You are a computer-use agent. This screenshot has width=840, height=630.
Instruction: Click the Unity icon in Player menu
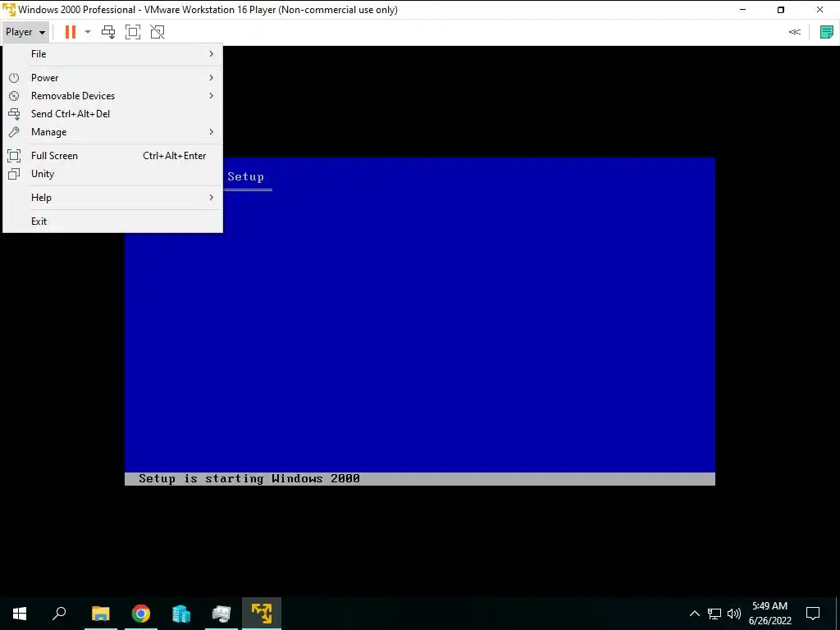[x=14, y=174]
